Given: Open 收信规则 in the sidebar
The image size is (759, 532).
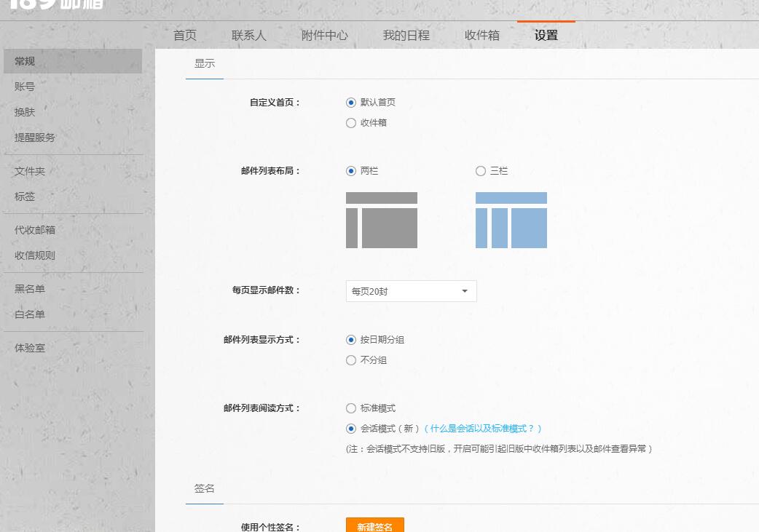Looking at the screenshot, I should pyautogui.click(x=35, y=255).
